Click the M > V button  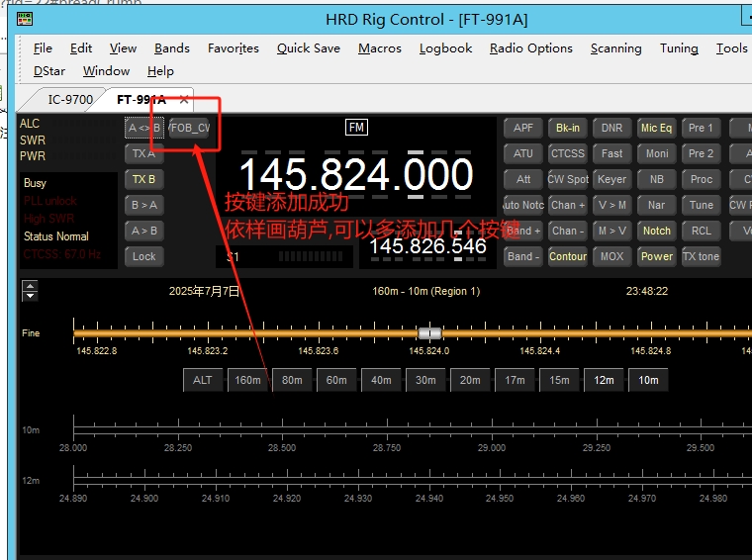pos(611,231)
